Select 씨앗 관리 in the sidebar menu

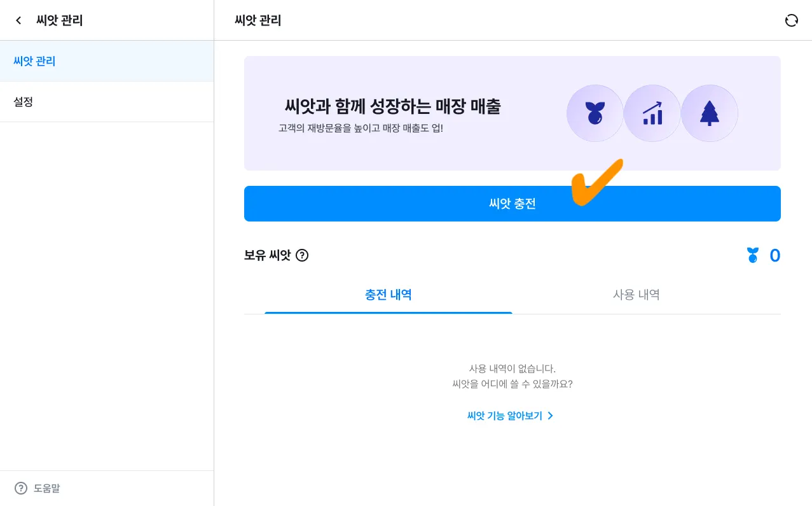(34, 61)
